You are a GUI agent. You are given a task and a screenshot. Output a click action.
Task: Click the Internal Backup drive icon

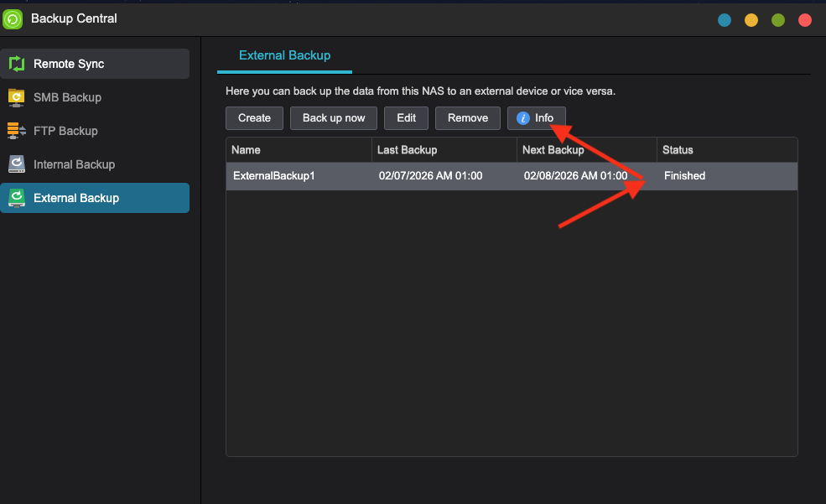(18, 164)
